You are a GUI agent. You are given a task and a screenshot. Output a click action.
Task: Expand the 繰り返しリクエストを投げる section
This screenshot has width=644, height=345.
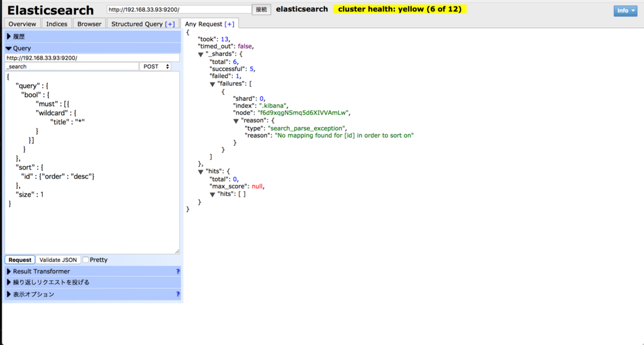(92, 282)
